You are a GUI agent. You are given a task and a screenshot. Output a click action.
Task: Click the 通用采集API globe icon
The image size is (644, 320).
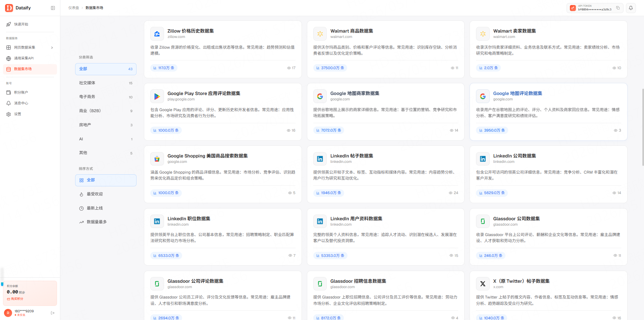click(x=9, y=58)
